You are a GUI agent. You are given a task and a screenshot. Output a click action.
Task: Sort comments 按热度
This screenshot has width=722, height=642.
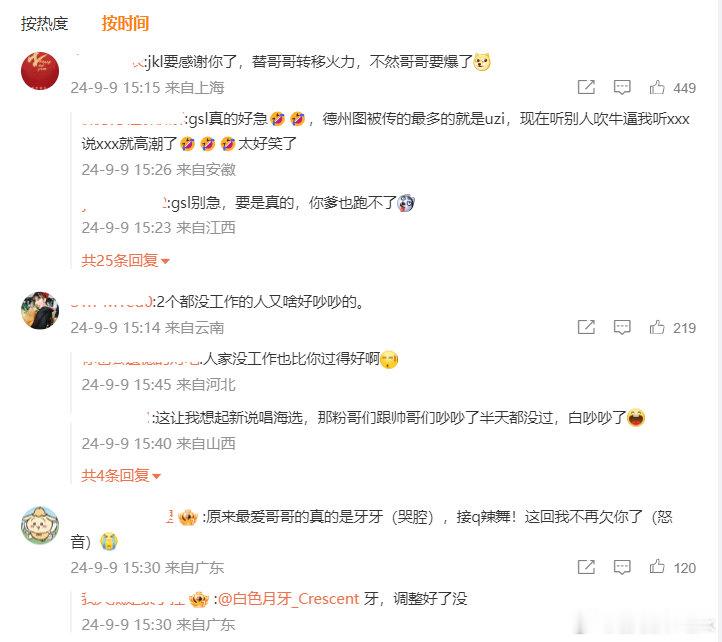click(44, 23)
